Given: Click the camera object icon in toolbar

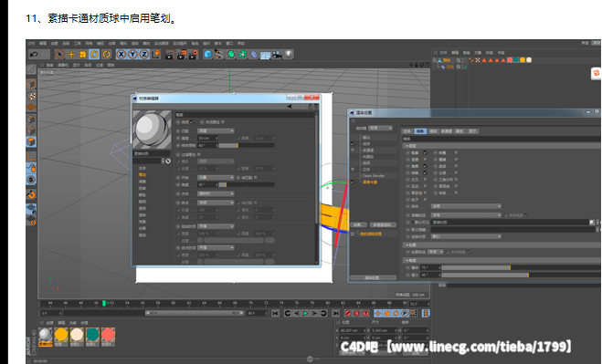Looking at the screenshot, I should [277, 55].
